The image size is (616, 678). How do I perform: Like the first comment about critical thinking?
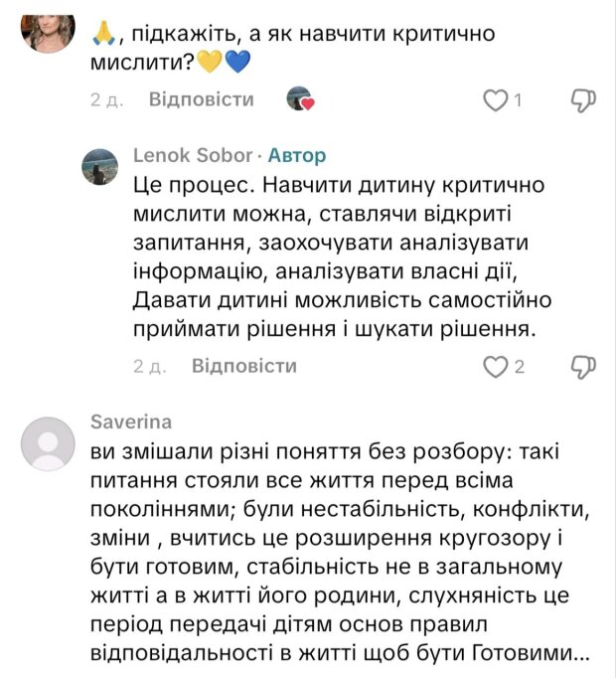(x=494, y=99)
